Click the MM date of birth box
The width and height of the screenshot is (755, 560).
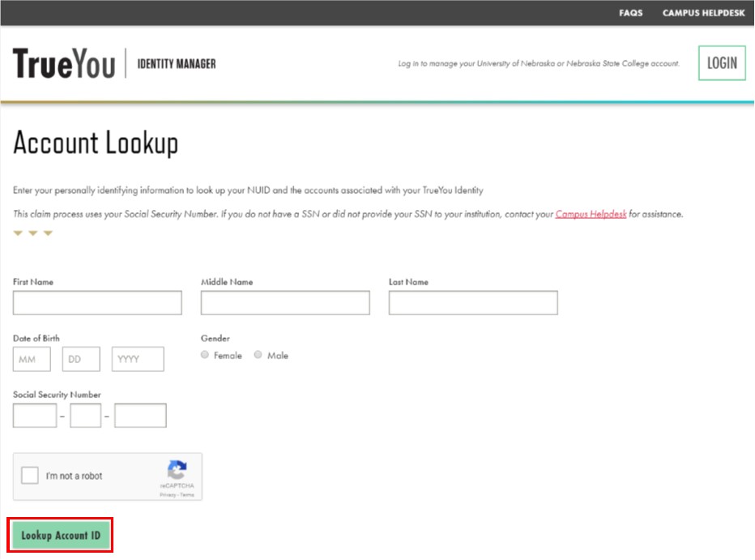pos(31,358)
